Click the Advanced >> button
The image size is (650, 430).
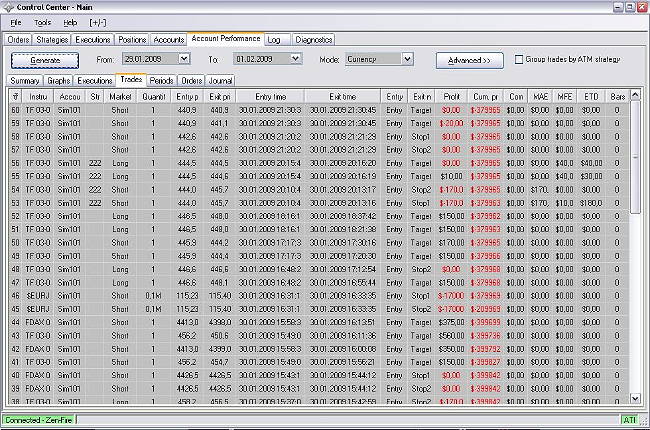(x=469, y=60)
